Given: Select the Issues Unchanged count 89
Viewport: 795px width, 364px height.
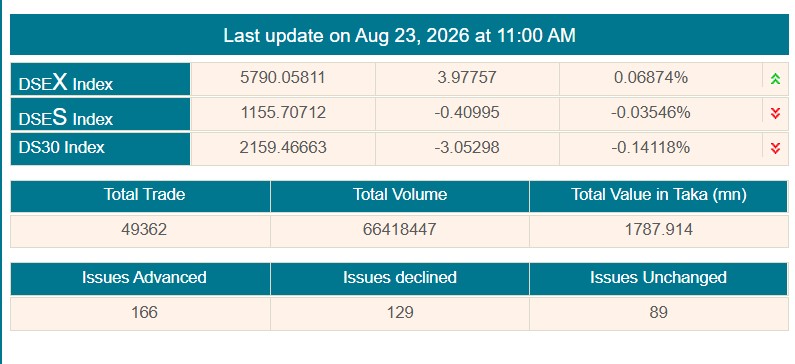Looking at the screenshot, I should click(x=658, y=312).
